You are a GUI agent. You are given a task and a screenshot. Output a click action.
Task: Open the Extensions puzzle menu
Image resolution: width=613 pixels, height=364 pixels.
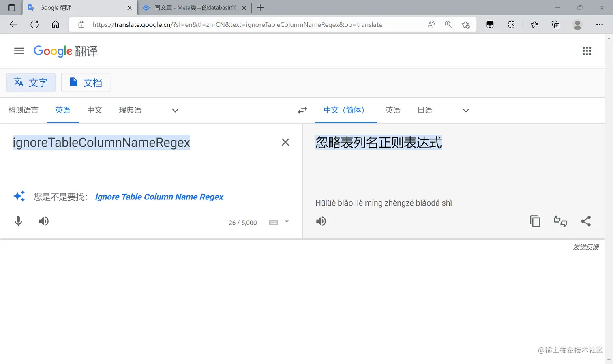tap(511, 24)
